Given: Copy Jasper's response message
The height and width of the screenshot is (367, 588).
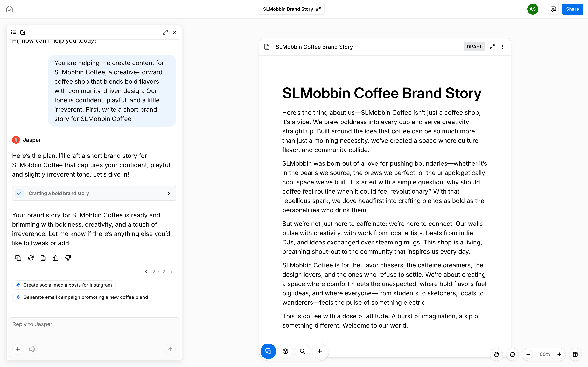Looking at the screenshot, I should pos(18,258).
